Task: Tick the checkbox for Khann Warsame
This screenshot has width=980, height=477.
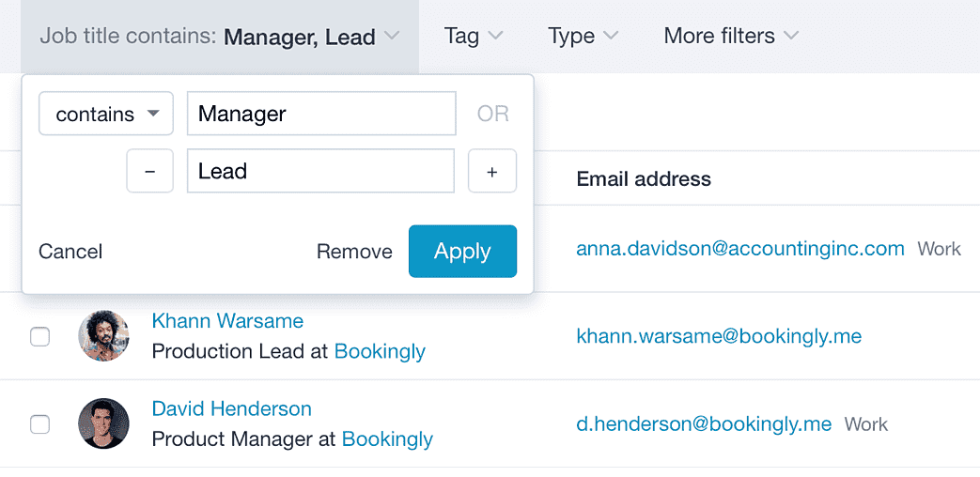Action: coord(40,337)
